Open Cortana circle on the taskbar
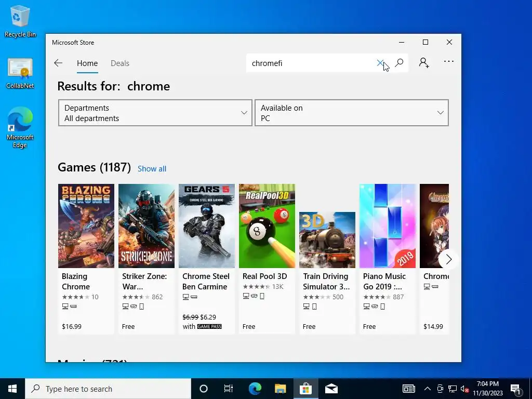 point(204,389)
